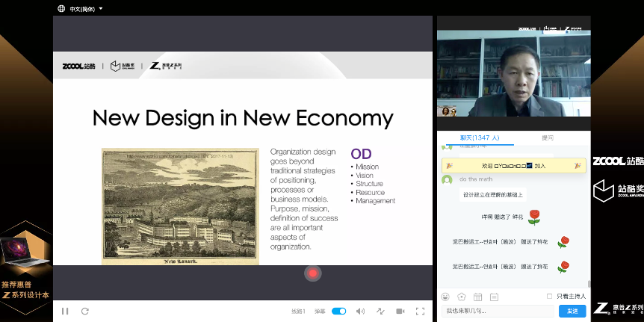
Task: Toggle the 弹幕 danmaku switch
Action: (x=339, y=311)
